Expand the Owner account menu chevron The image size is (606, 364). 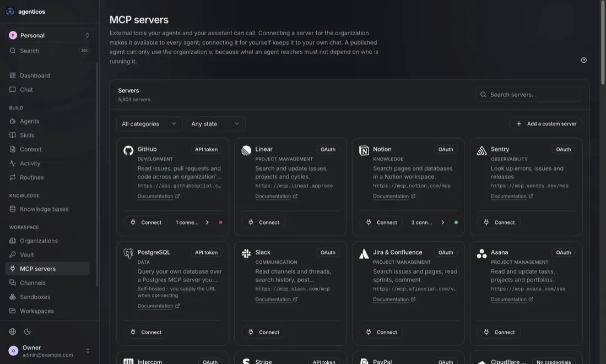click(88, 351)
